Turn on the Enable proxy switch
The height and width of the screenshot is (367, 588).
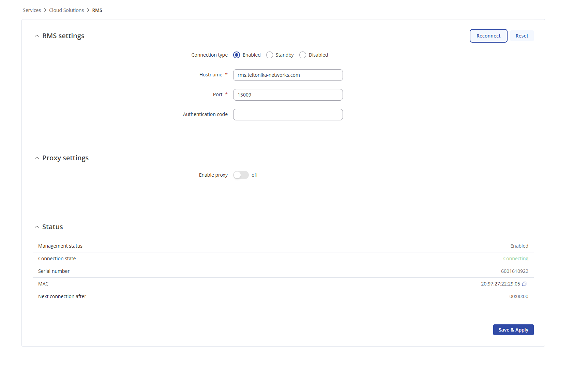pos(241,175)
